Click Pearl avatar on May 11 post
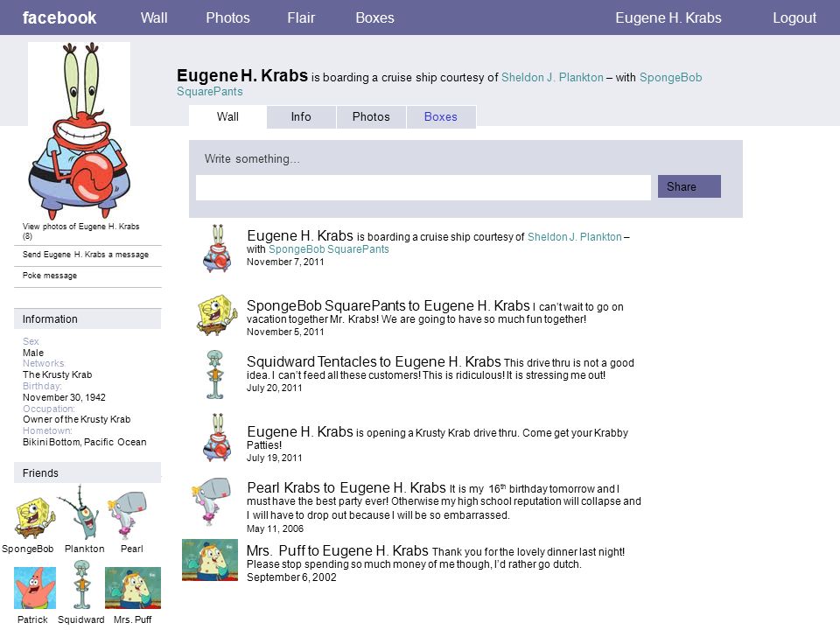The width and height of the screenshot is (840, 630). pyautogui.click(x=212, y=501)
